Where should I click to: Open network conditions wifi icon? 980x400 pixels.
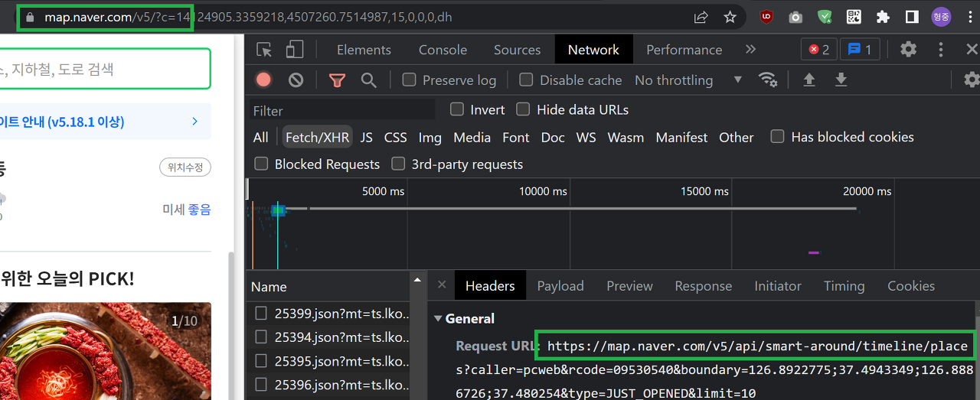click(767, 80)
